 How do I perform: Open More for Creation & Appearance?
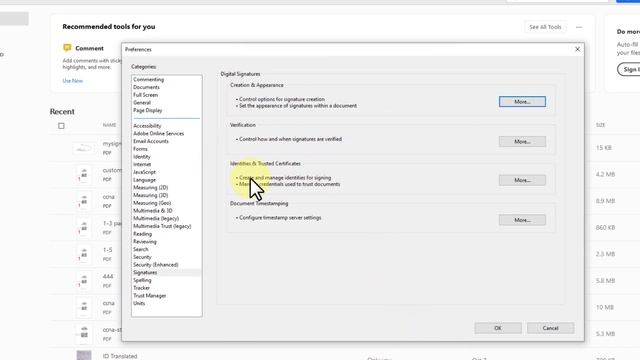pos(522,102)
